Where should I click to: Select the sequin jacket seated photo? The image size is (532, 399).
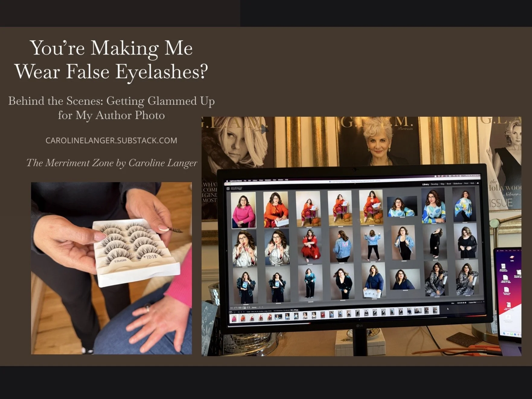pyautogui.click(x=436, y=278)
